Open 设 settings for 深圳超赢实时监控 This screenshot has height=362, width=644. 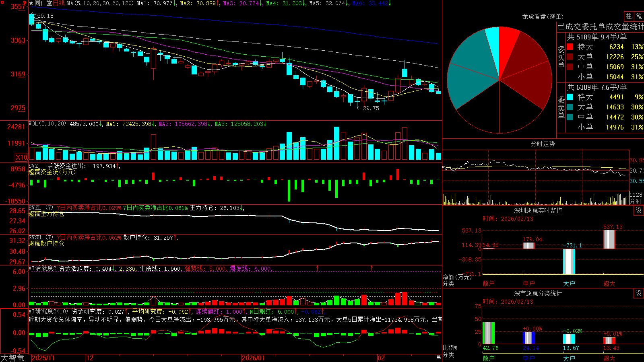click(x=638, y=210)
